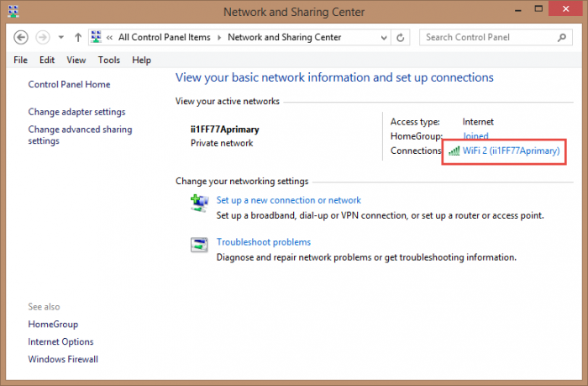Open Change advanced sharing settings
Viewport: 588px width, 386px height.
[80, 135]
